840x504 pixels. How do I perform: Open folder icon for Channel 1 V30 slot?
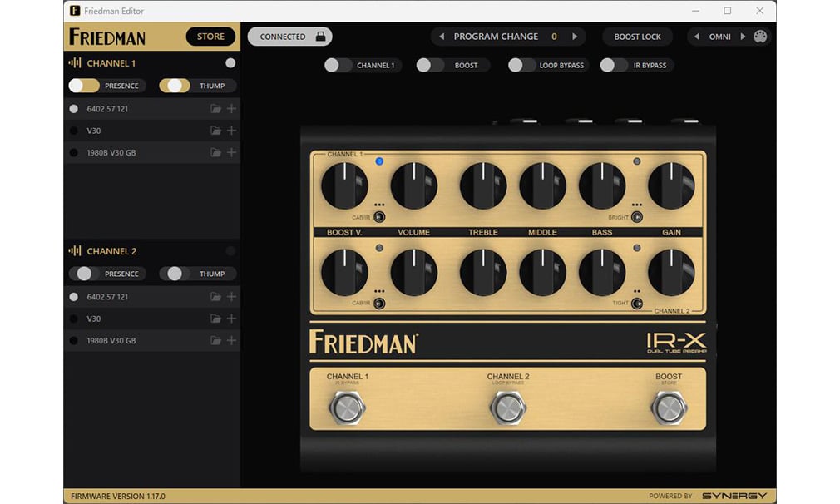click(215, 131)
